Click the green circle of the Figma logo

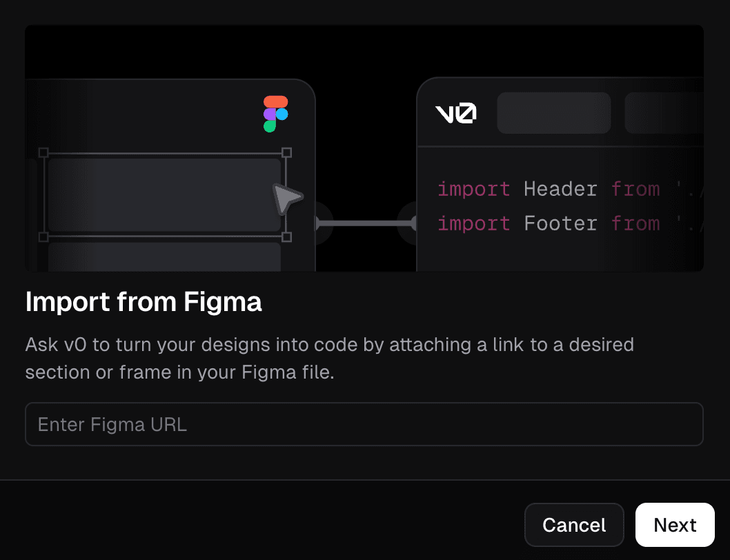pyautogui.click(x=271, y=126)
